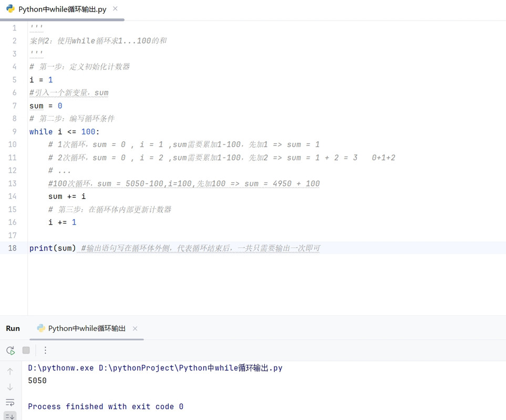The width and height of the screenshot is (506, 420).
Task: Click the up arrow in console gutter
Action: pos(10,372)
